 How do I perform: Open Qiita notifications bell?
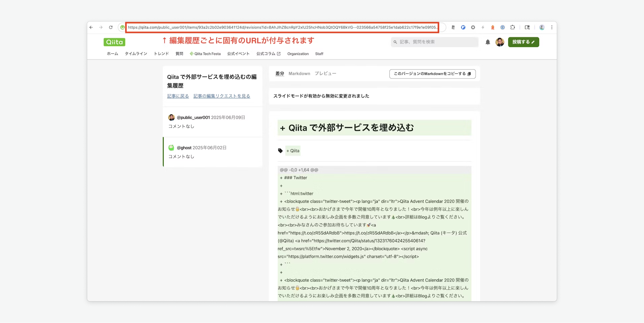(x=488, y=42)
